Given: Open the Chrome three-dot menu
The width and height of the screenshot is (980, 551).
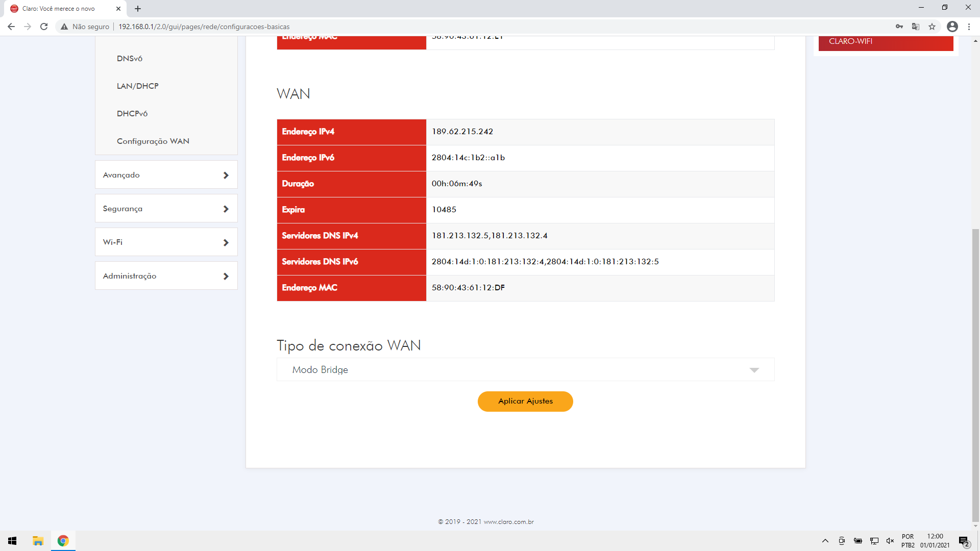Looking at the screenshot, I should 969,27.
